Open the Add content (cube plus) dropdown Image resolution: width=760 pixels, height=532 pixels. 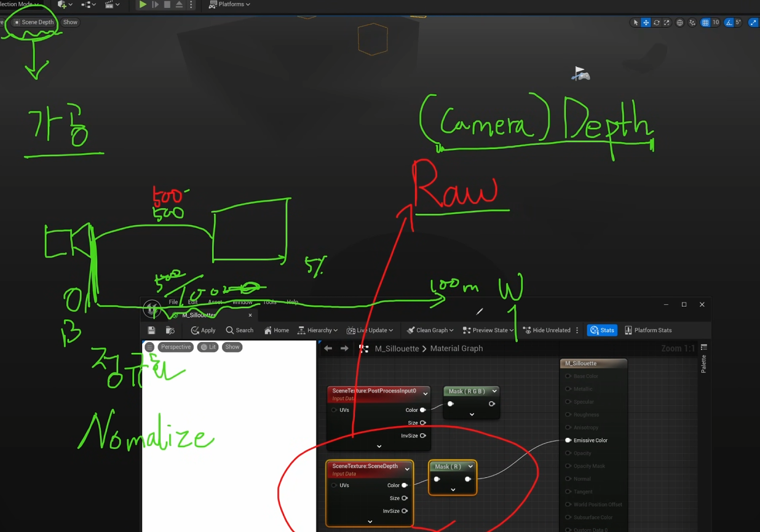tap(65, 4)
